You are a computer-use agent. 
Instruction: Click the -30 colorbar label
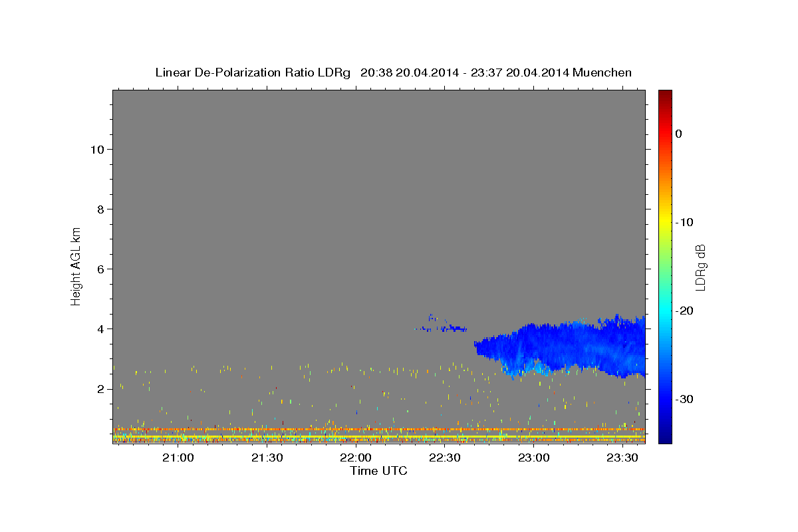pyautogui.click(x=685, y=399)
